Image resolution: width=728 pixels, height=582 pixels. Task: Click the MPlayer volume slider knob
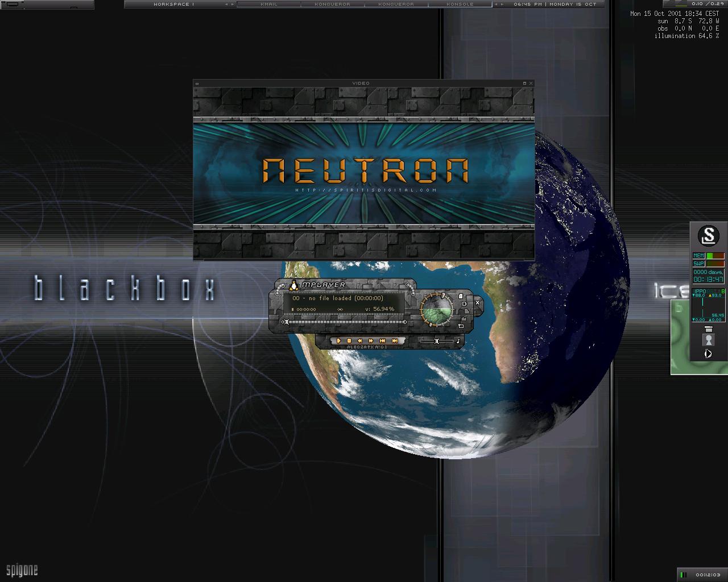(437, 341)
